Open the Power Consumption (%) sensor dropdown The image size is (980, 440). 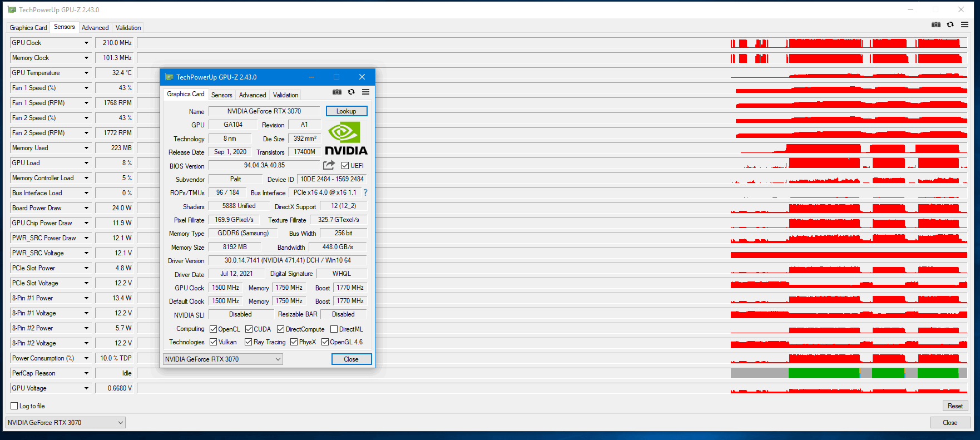click(86, 358)
